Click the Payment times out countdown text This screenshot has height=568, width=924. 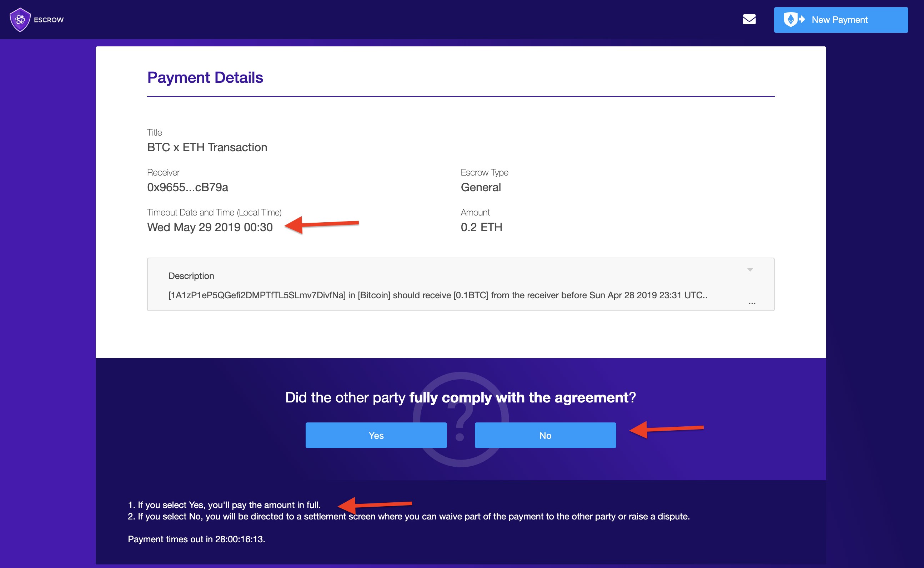pyautogui.click(x=196, y=539)
